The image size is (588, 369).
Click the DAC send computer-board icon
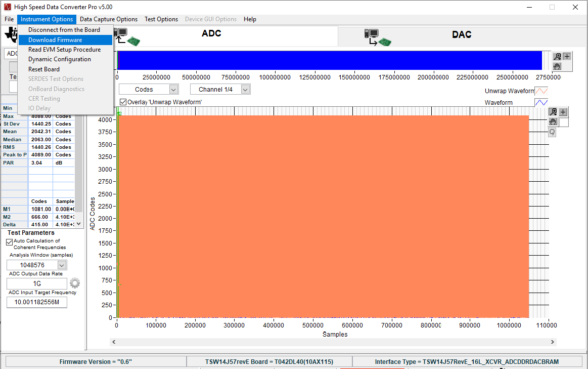coord(378,37)
